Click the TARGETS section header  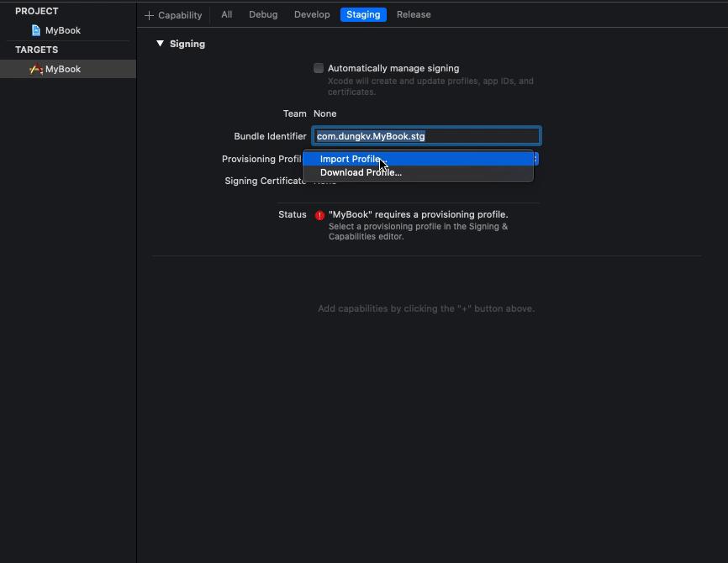[36, 50]
